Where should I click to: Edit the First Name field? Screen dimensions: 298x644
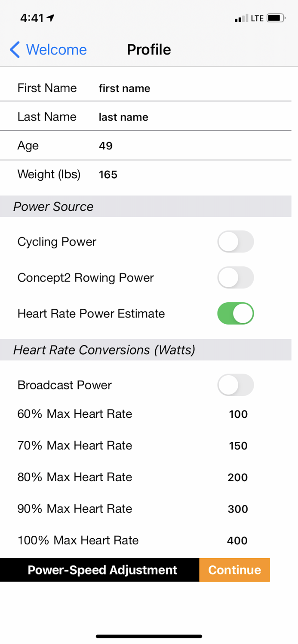tap(125, 88)
